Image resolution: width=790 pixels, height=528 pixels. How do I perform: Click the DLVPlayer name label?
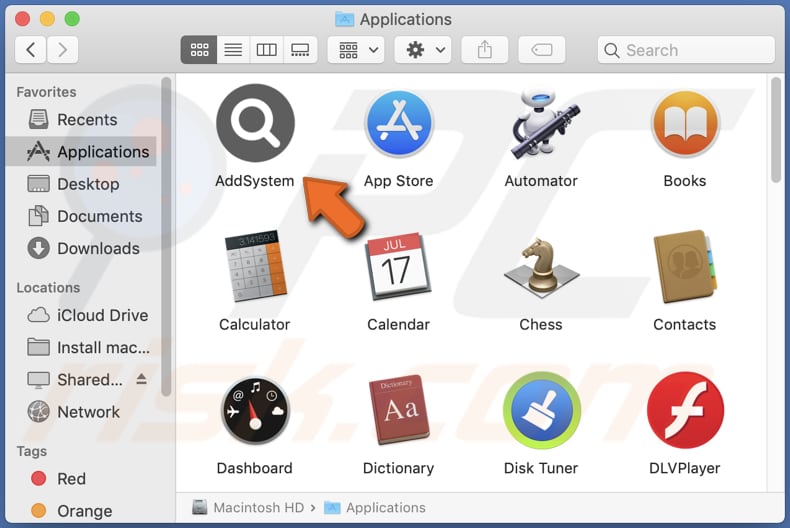tap(685, 468)
